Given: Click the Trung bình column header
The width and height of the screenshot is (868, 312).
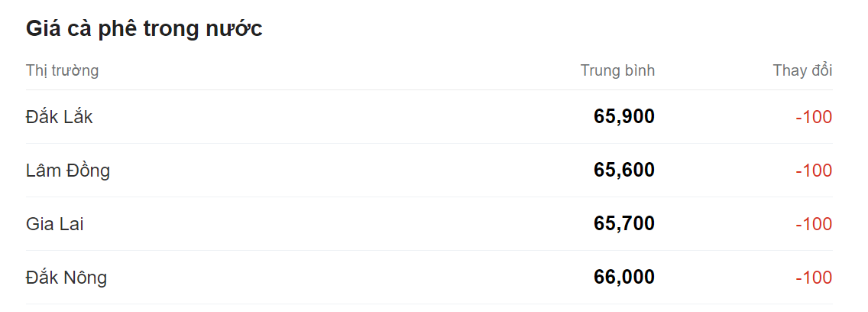Looking at the screenshot, I should (x=617, y=71).
